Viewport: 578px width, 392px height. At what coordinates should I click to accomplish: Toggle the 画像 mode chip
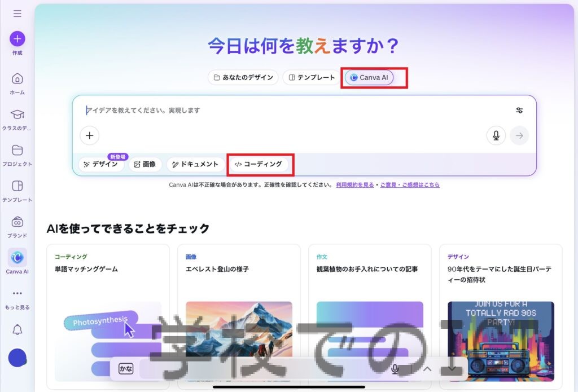[x=145, y=164]
